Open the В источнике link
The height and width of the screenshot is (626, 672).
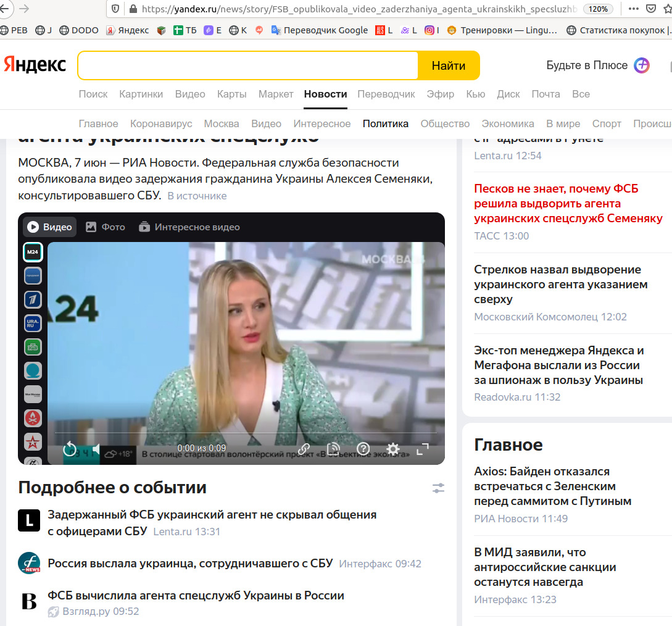point(197,196)
